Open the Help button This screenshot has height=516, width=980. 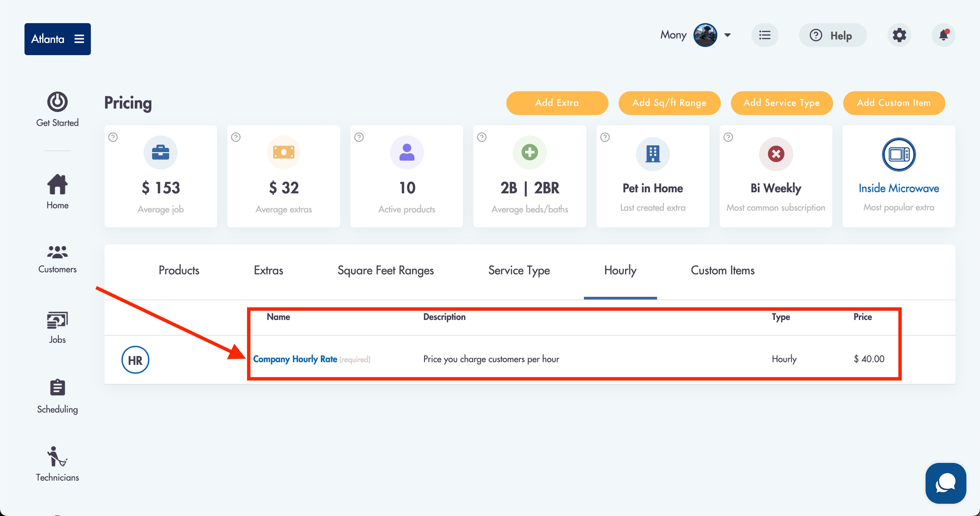(833, 35)
